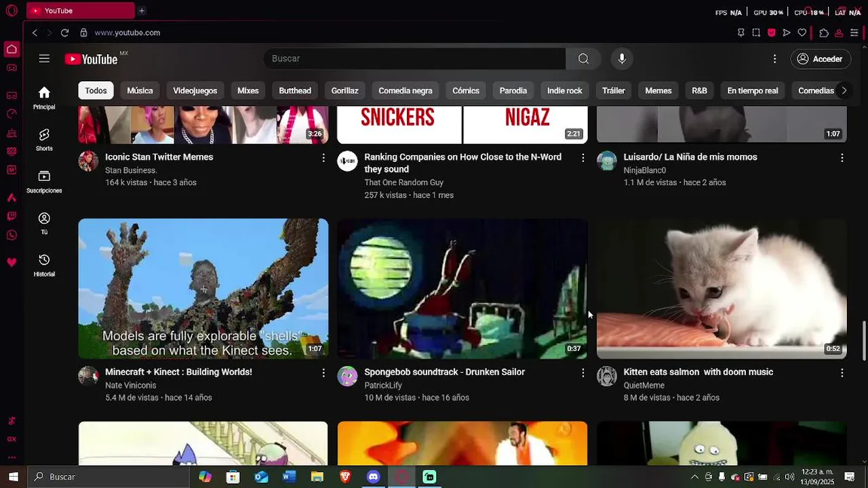This screenshot has width=868, height=488.
Task: Open Iconic Stan Twitter Memes title
Action: point(159,157)
